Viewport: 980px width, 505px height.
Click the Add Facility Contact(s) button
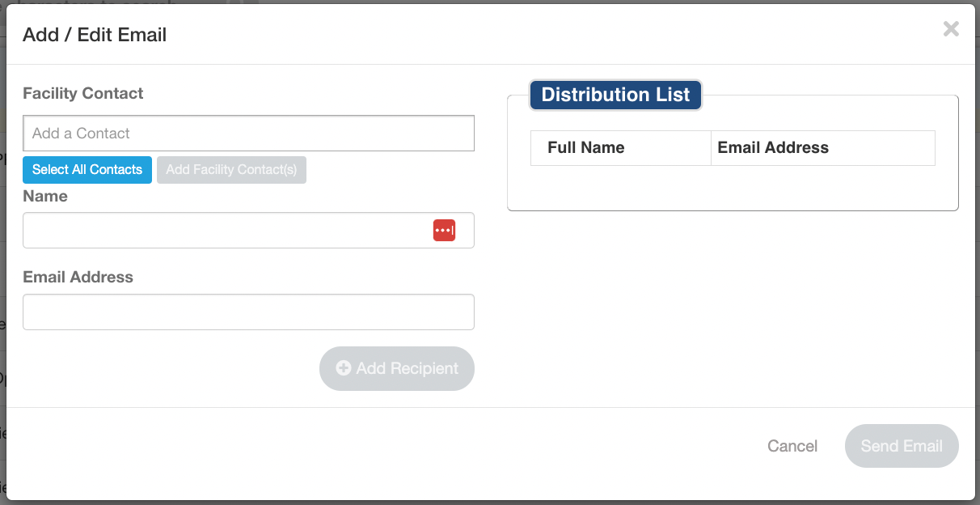tap(231, 170)
